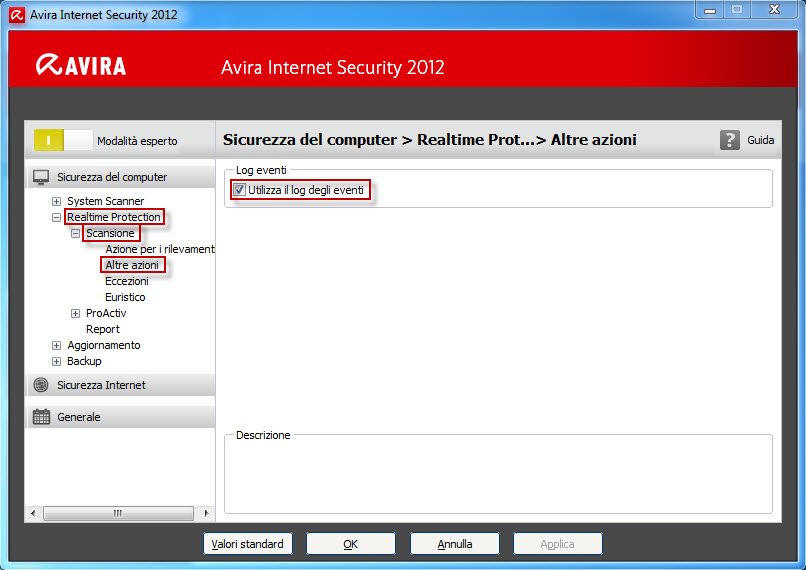Expand the Backup tree node
The height and width of the screenshot is (570, 806).
57,361
